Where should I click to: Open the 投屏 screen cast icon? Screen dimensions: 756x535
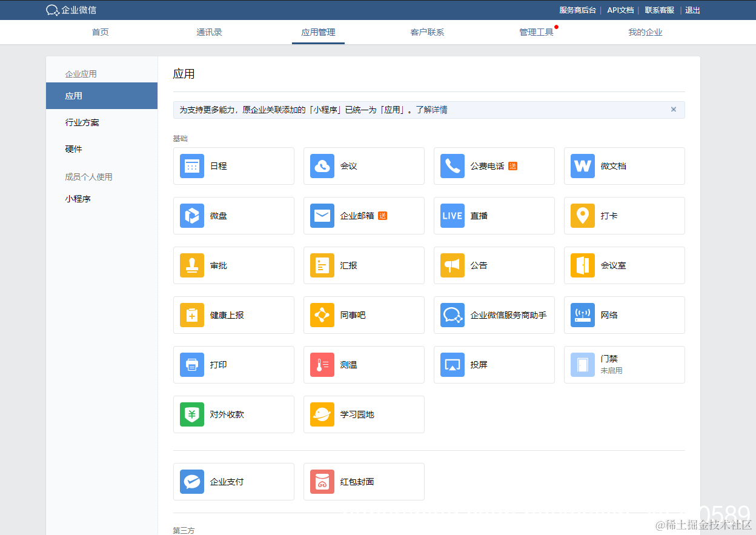coord(453,365)
